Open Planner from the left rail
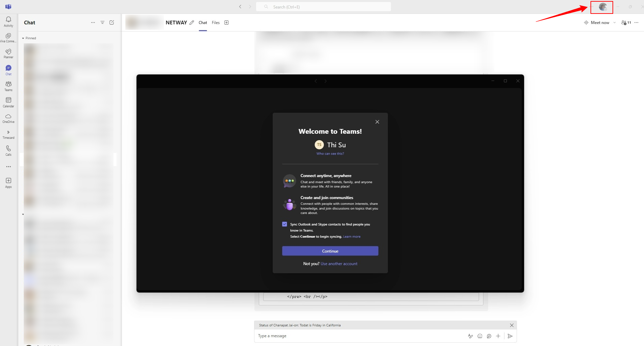Viewport: 644px width, 346px height. pos(8,53)
